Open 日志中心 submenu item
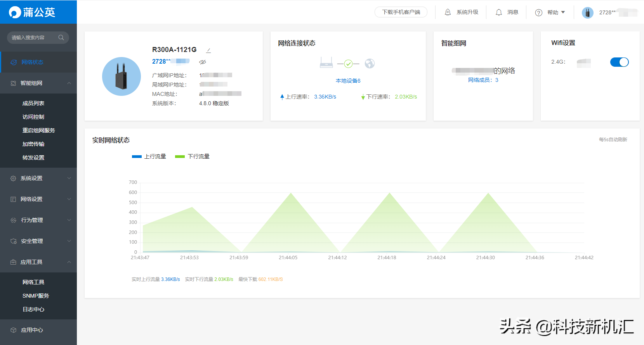The width and height of the screenshot is (644, 345). tap(33, 309)
